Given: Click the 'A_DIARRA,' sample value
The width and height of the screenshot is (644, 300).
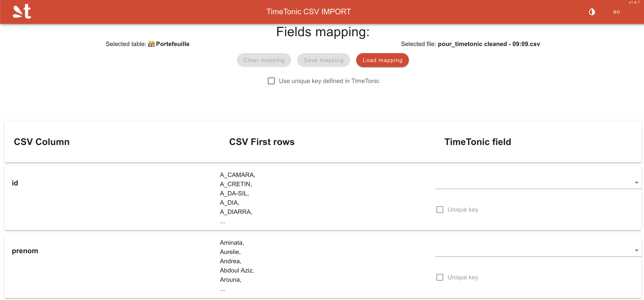Looking at the screenshot, I should [x=236, y=212].
